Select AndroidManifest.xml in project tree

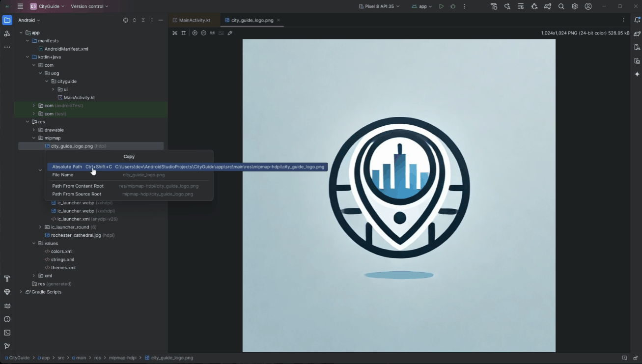pyautogui.click(x=66, y=49)
